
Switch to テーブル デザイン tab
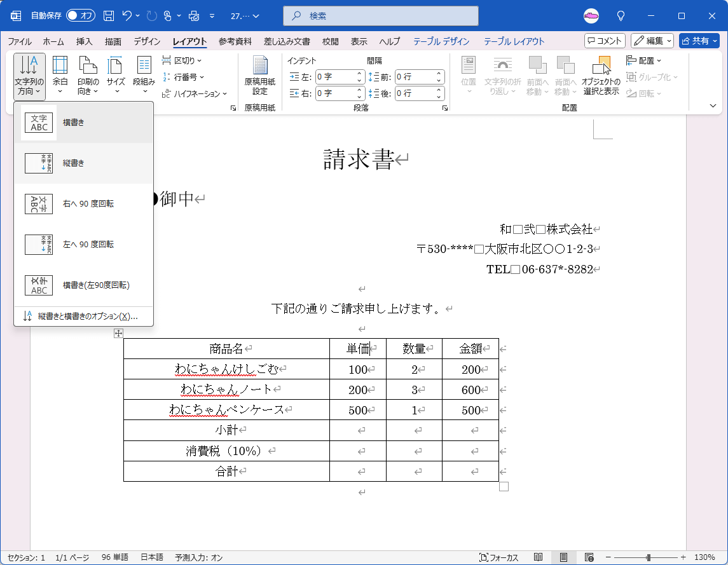[441, 41]
